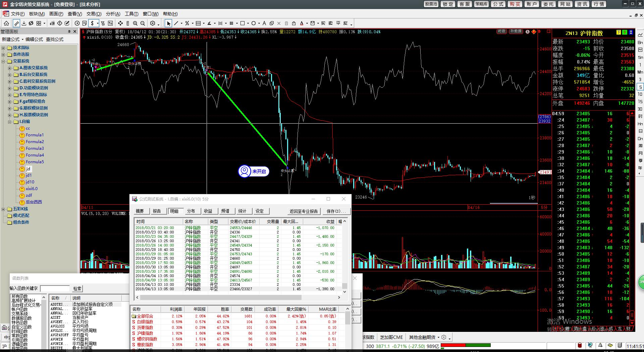
Task: Click the 买 (buy) toolbar button
Action: coord(323,23)
